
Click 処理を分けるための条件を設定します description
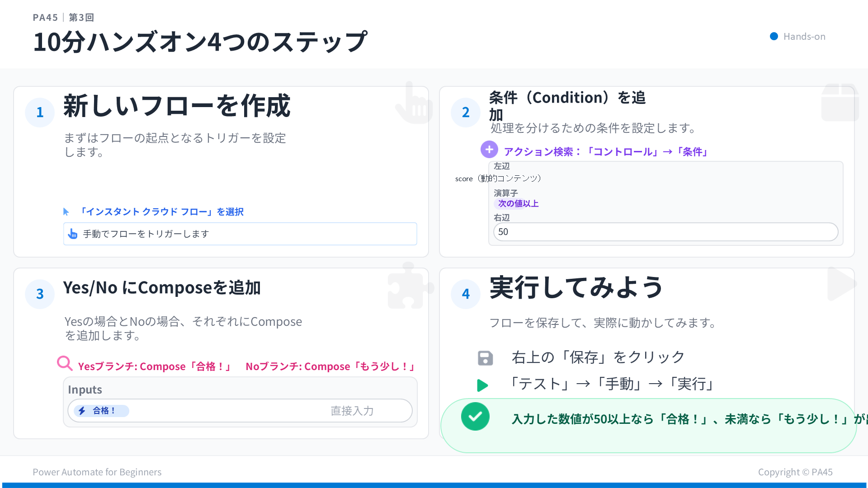point(594,128)
